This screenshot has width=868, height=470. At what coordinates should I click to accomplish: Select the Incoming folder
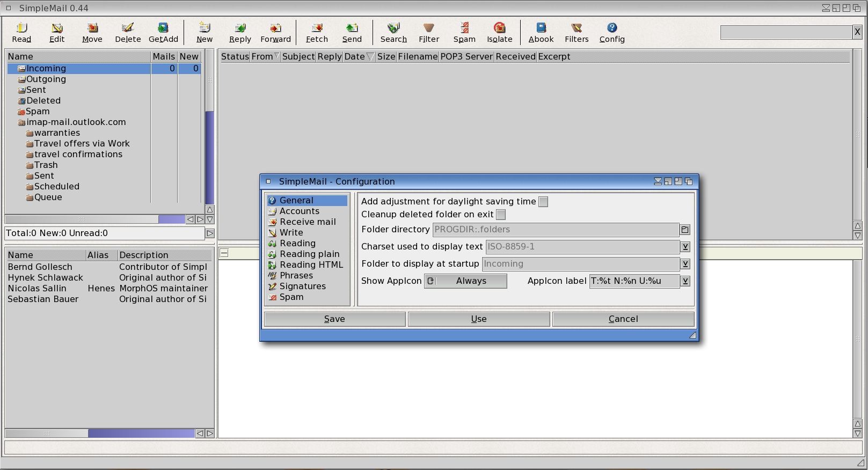click(x=104, y=68)
